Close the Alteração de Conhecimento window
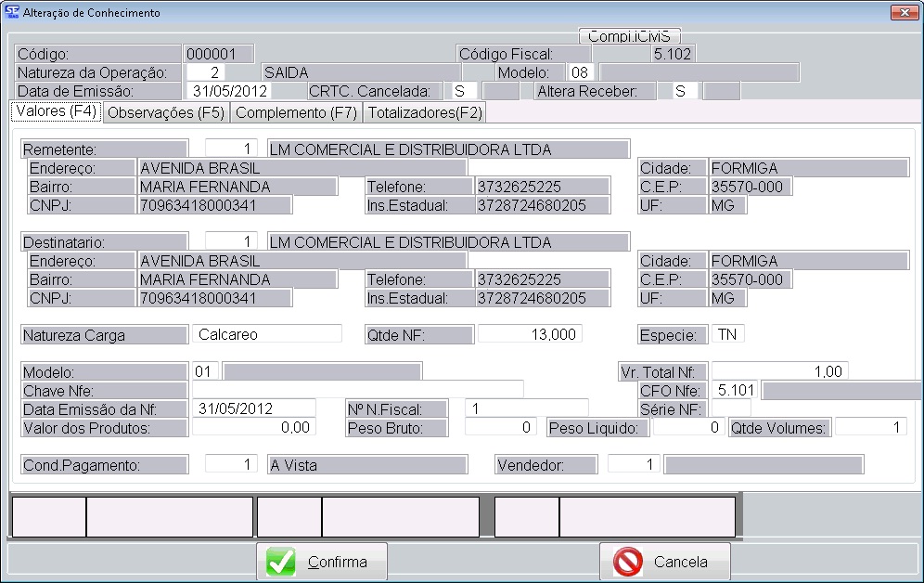Image resolution: width=924 pixels, height=583 pixels. point(903,13)
